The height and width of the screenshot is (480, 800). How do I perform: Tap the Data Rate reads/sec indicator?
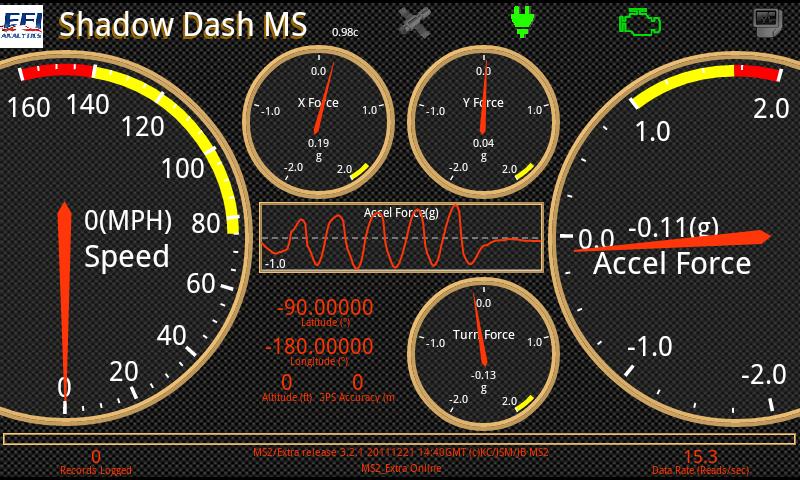pyautogui.click(x=700, y=462)
